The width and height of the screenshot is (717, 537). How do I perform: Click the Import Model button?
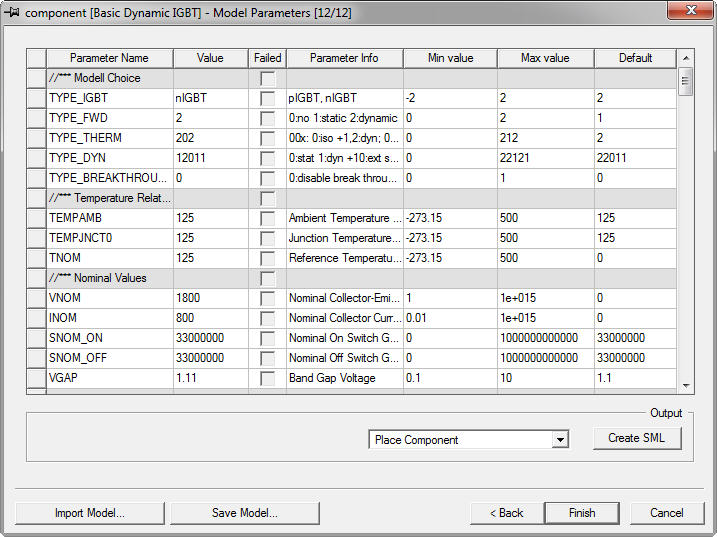pyautogui.click(x=89, y=513)
